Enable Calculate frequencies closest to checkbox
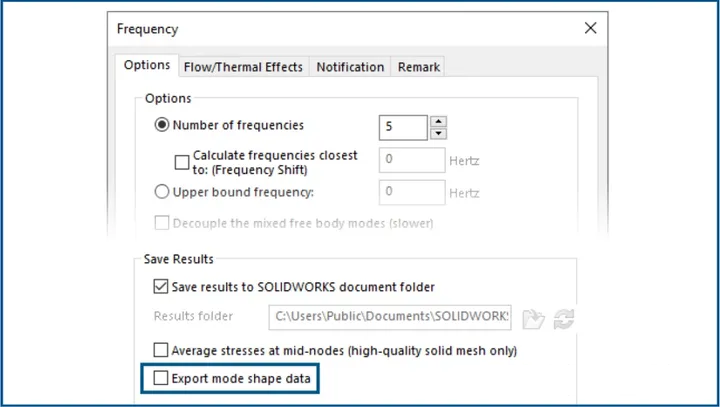 coord(182,162)
